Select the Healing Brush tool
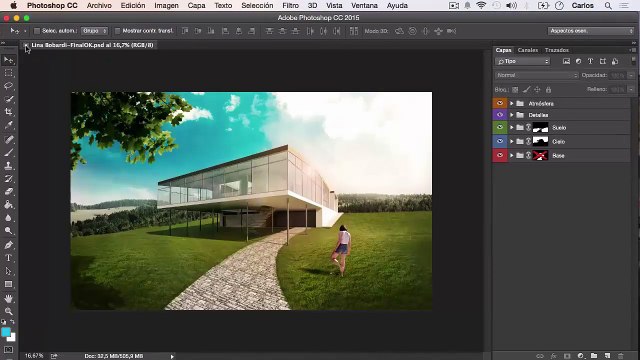 coord(9,140)
